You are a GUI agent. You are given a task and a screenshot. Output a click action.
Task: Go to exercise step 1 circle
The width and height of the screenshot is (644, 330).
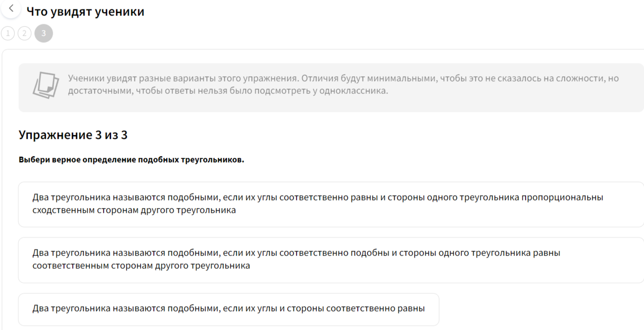point(8,33)
